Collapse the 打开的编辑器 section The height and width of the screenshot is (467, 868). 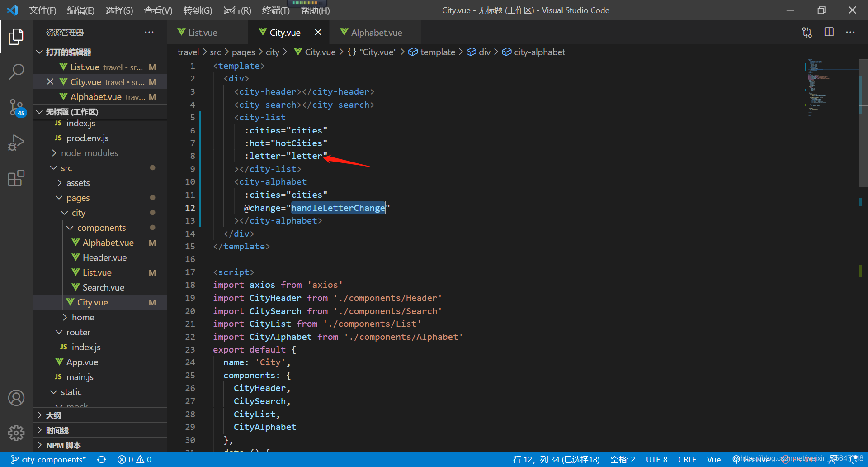point(99,52)
